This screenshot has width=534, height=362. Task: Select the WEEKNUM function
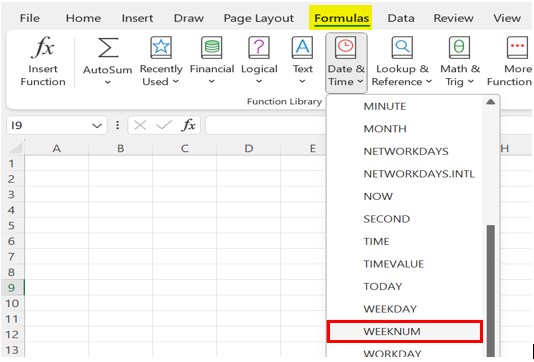[x=405, y=331]
